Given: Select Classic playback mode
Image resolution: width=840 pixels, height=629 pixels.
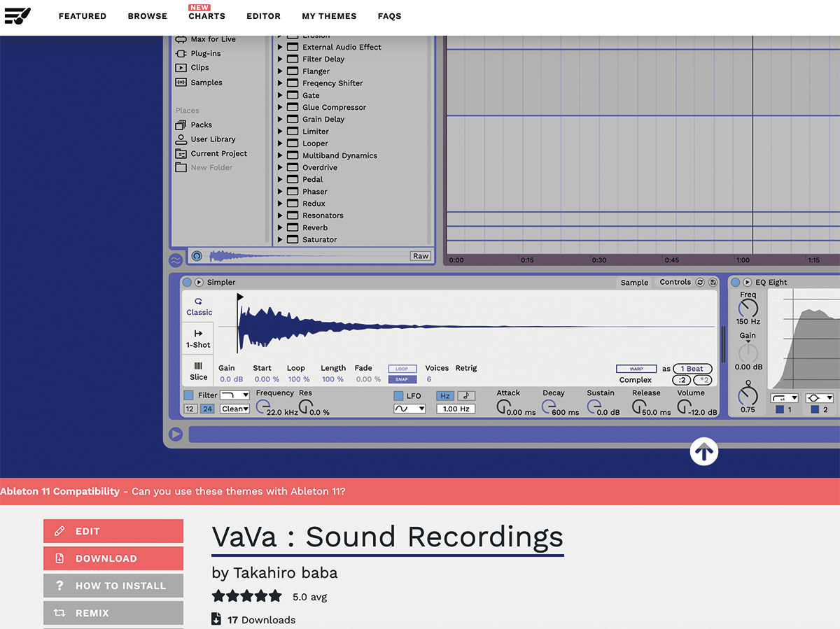Looking at the screenshot, I should click(199, 306).
